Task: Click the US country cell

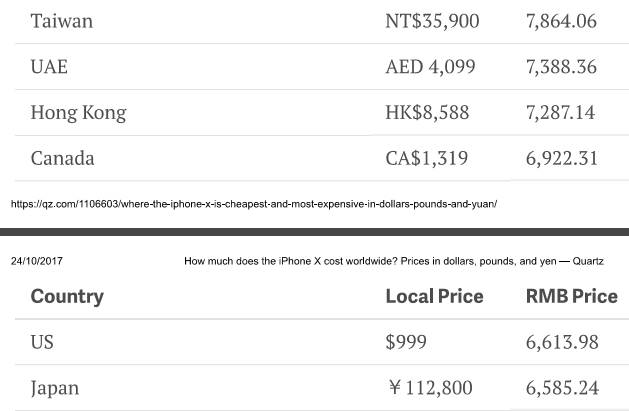Action: coord(42,342)
